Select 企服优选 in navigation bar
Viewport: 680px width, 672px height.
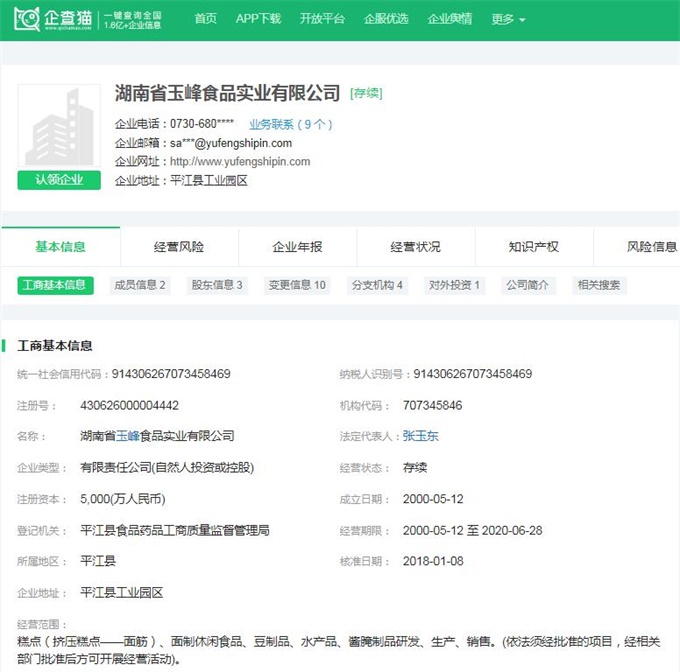[386, 19]
